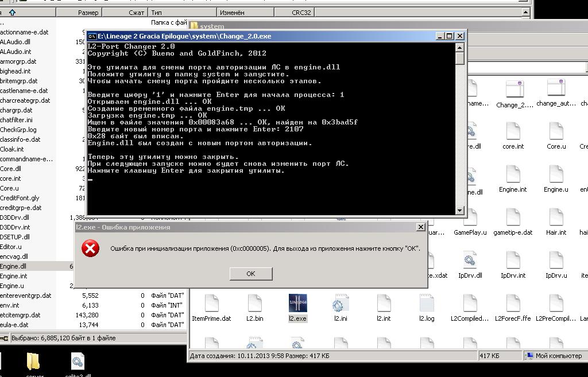
Task: Select env.int in the archive list
Action: tap(10, 305)
